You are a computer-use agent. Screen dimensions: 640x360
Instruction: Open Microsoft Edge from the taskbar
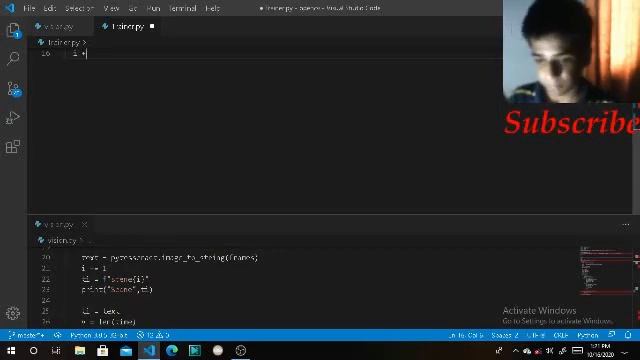click(172, 351)
